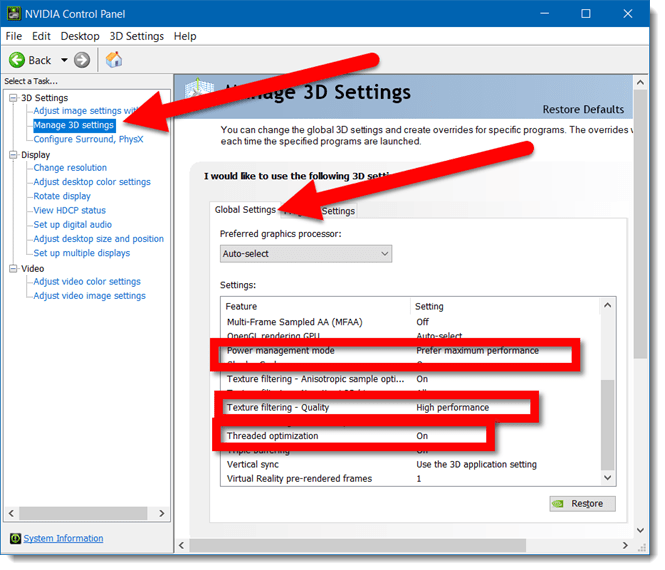Click the Restore Defaults link

[x=583, y=110]
